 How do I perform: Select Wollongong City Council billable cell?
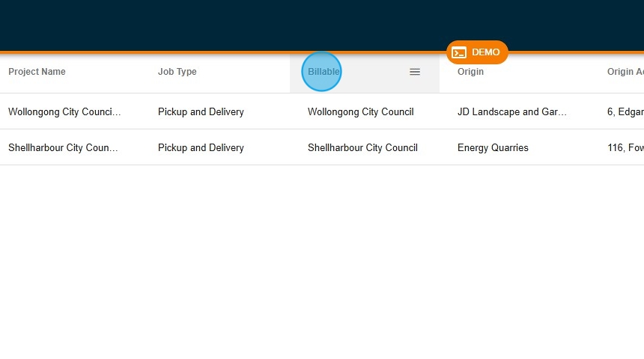coord(360,112)
